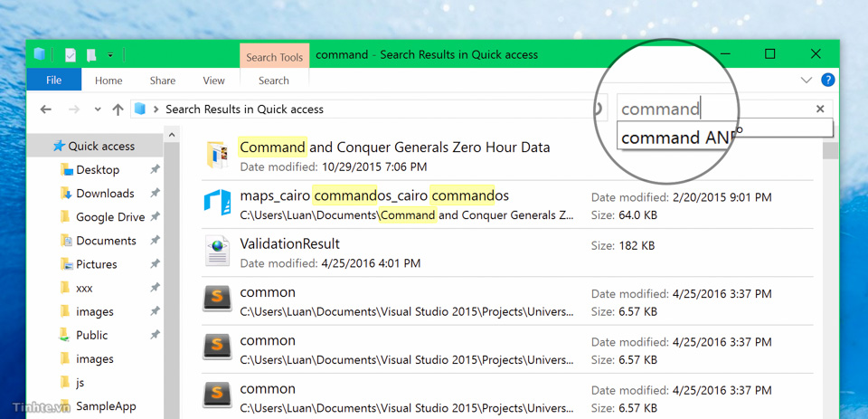
Task: Select the Search ribbon tab
Action: pyautogui.click(x=274, y=81)
